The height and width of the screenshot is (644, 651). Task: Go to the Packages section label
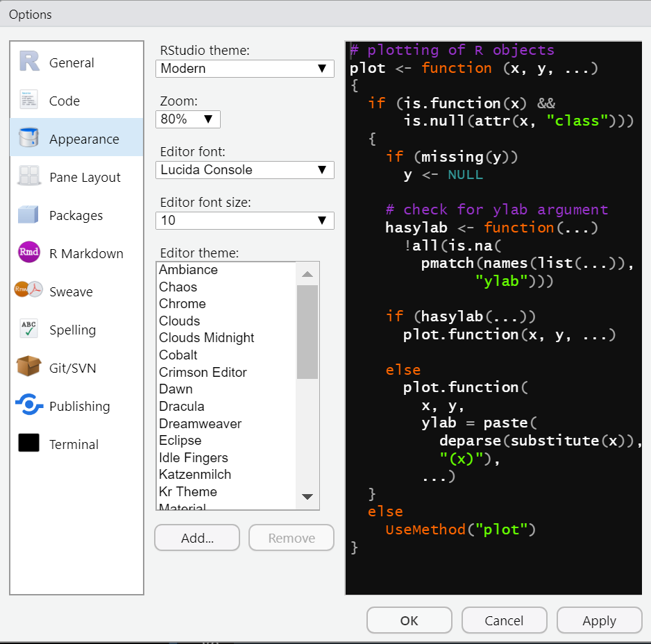76,216
